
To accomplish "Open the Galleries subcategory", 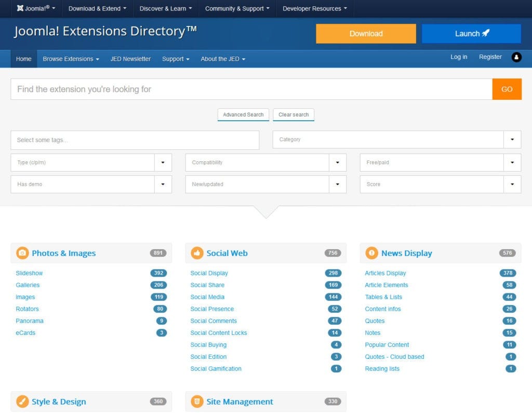I will pos(28,285).
